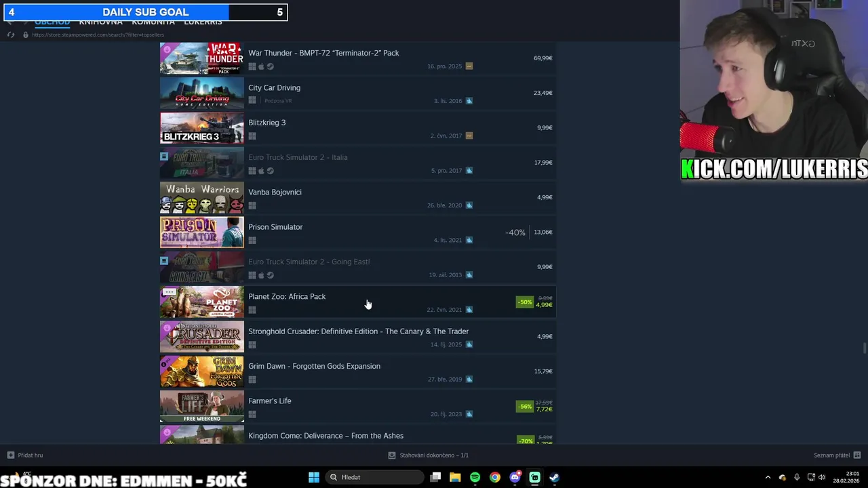868x488 pixels.
Task: Click Farmer's Life thumbnail image
Action: click(201, 406)
